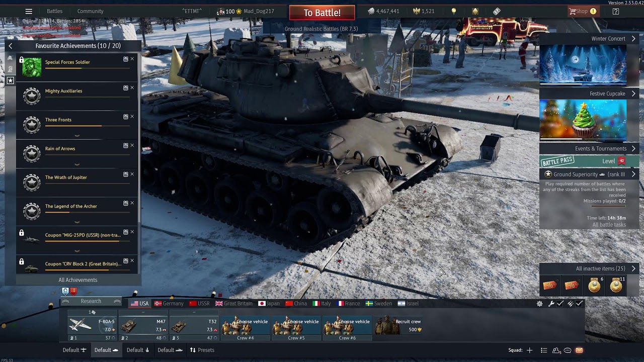This screenshot has height=362, width=644.
Task: Select the Default aircraft preset
Action: [x=74, y=350]
